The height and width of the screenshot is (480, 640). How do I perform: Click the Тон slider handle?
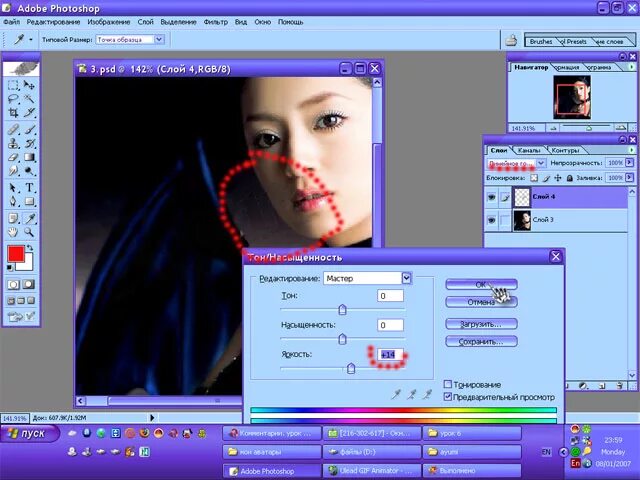[x=342, y=310]
